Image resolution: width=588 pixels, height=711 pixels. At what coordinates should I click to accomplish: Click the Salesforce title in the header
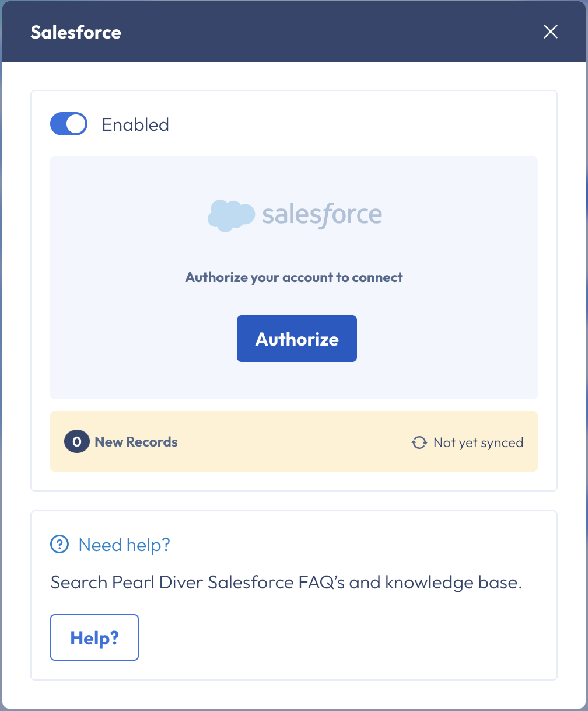[76, 32]
